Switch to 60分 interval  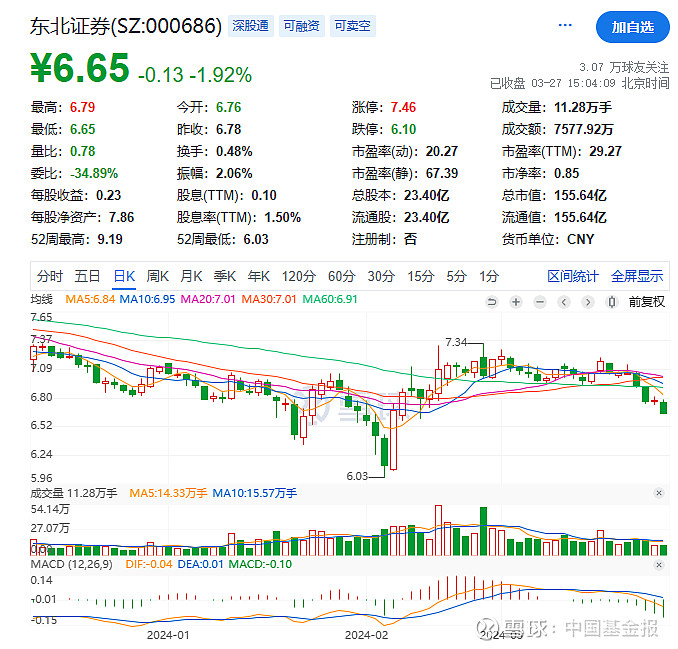coord(342,276)
